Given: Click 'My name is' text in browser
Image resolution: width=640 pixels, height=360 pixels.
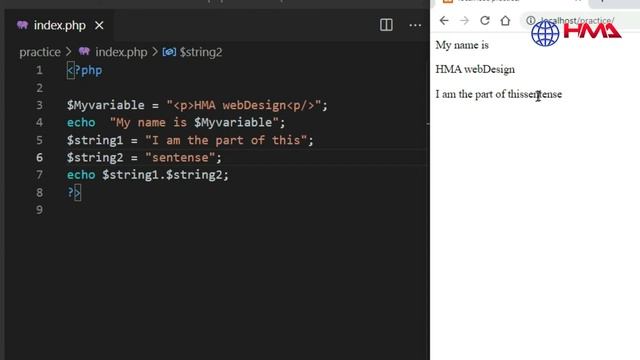Looking at the screenshot, I should pyautogui.click(x=462, y=45).
